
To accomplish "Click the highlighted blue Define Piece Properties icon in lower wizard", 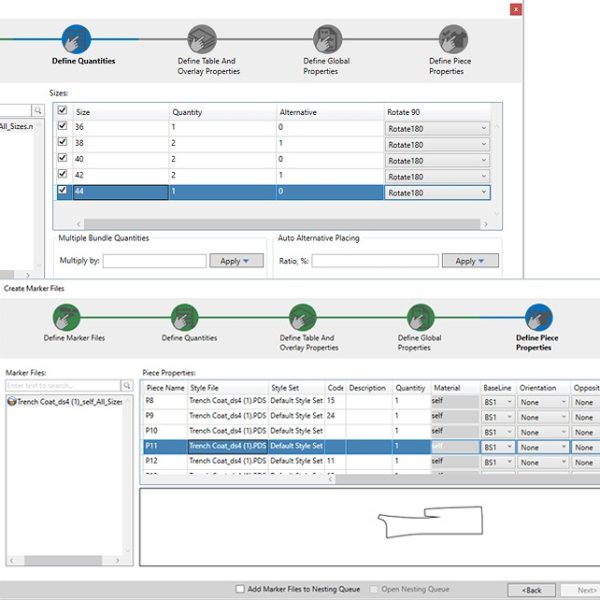I will tap(539, 317).
